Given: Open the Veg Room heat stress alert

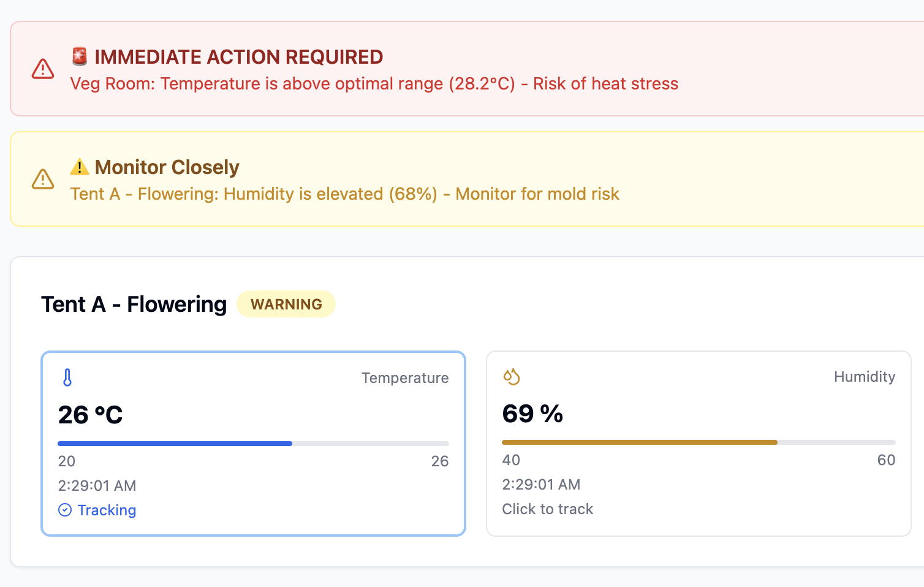Looking at the screenshot, I should pos(374,84).
